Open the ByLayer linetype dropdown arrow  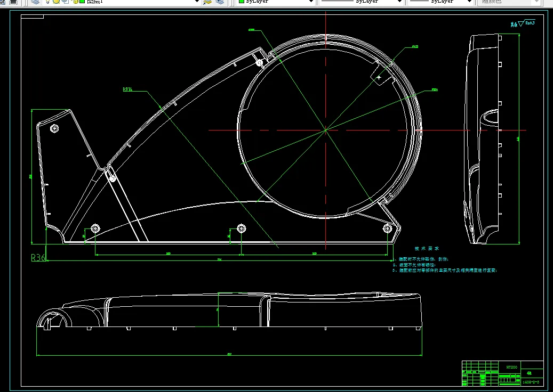click(399, 2)
